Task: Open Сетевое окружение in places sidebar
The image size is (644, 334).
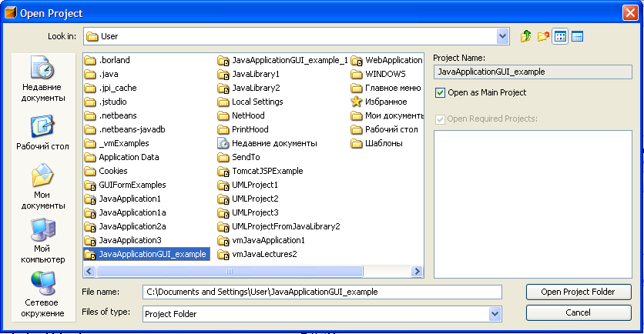Action: pyautogui.click(x=42, y=294)
